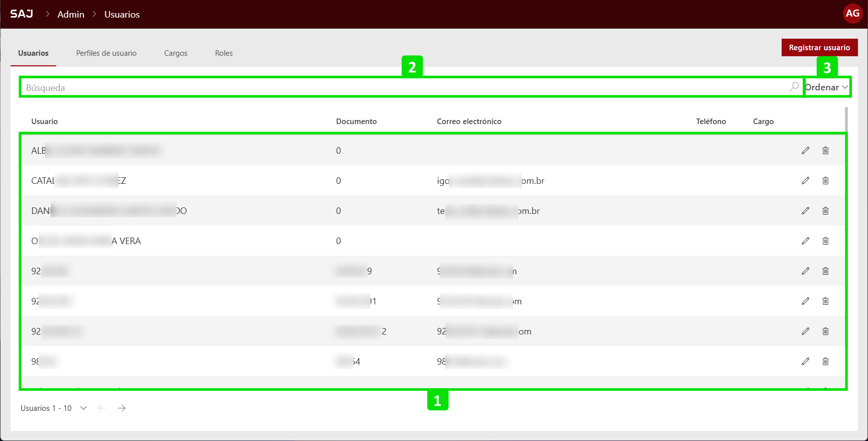Open the Cargos tab
868x441 pixels.
[x=176, y=53]
